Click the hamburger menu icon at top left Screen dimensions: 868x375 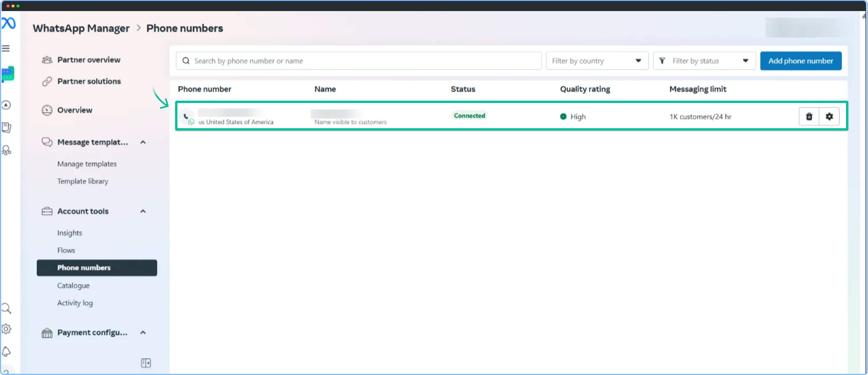(x=6, y=48)
